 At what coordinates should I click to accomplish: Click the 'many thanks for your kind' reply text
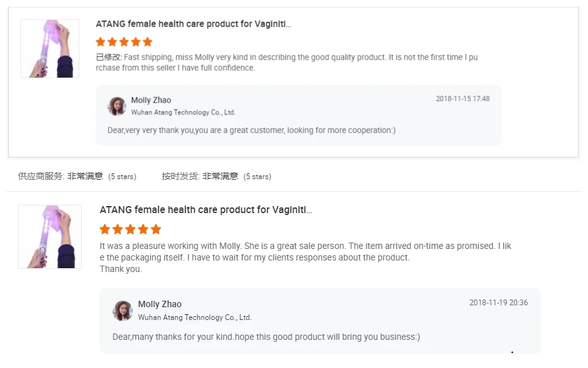coord(266,337)
